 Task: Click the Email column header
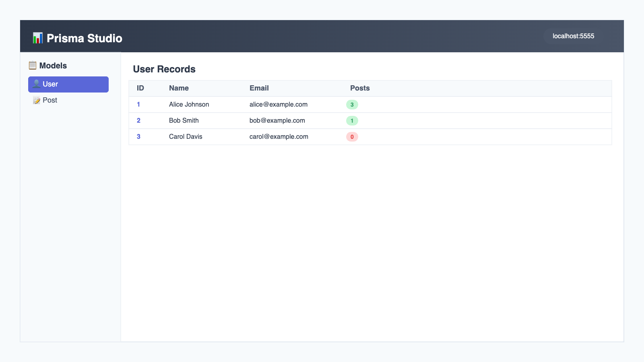(x=259, y=88)
